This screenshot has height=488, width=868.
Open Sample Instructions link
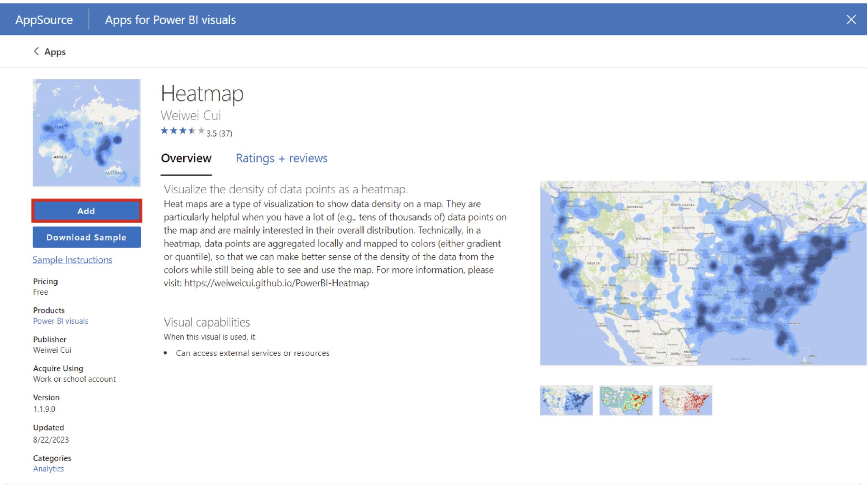point(72,259)
